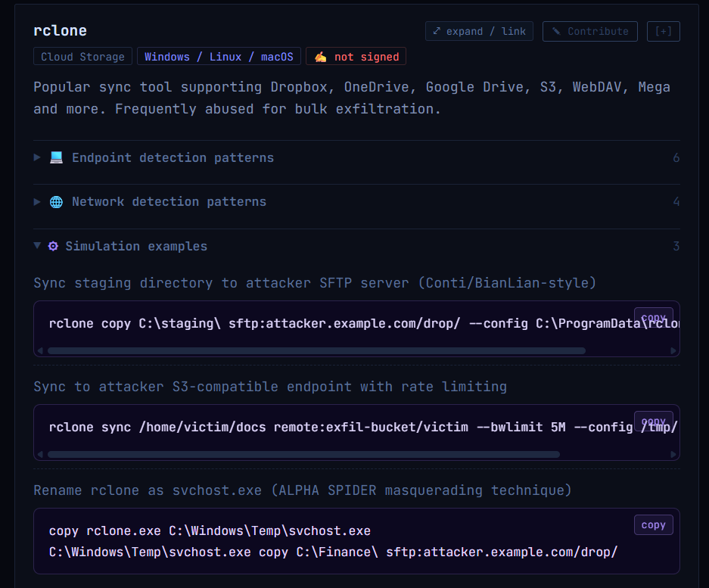Image resolution: width=709 pixels, height=588 pixels.
Task: Click the gear icon beside Simulation examples
Action: click(x=53, y=246)
